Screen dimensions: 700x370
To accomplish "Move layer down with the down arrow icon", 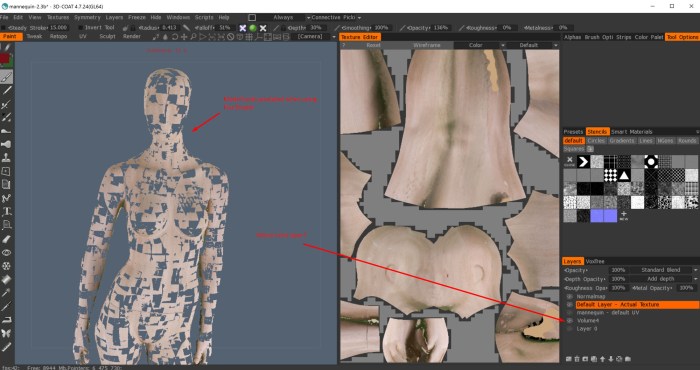I will pos(611,359).
